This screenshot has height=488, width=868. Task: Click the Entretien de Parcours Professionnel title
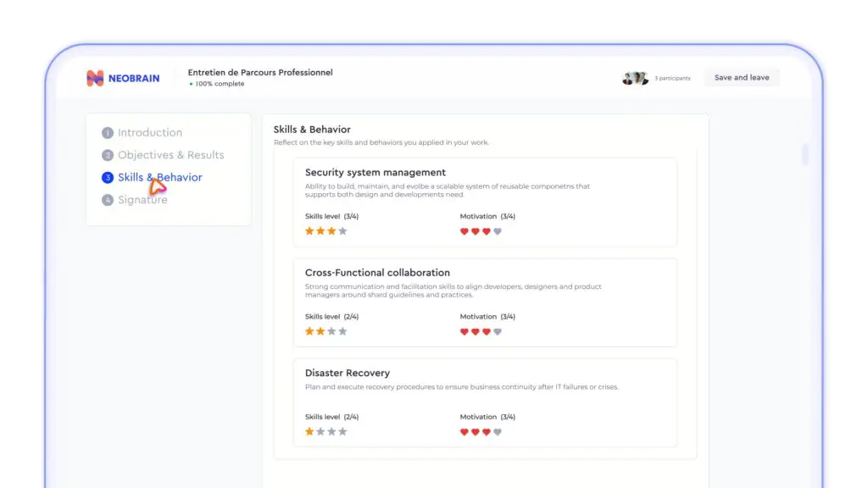(260, 73)
